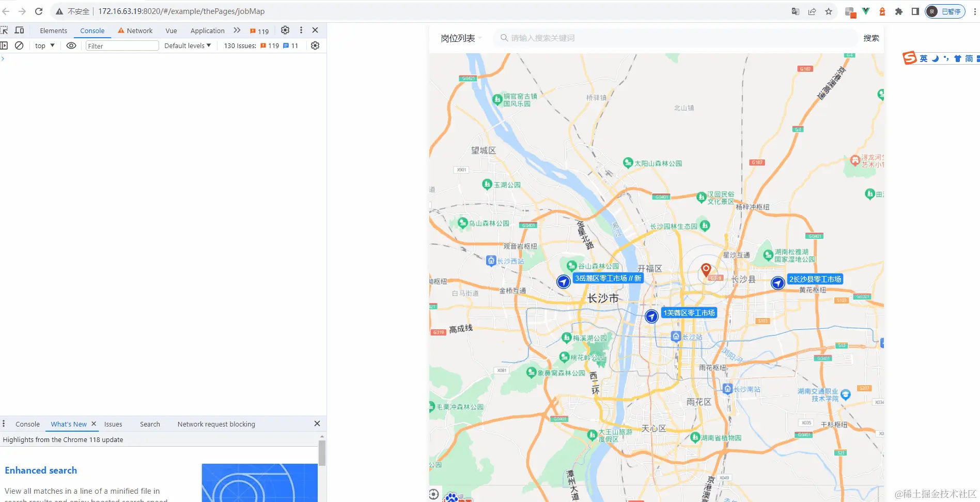Open DevTools settings gear
980x502 pixels.
pos(285,31)
